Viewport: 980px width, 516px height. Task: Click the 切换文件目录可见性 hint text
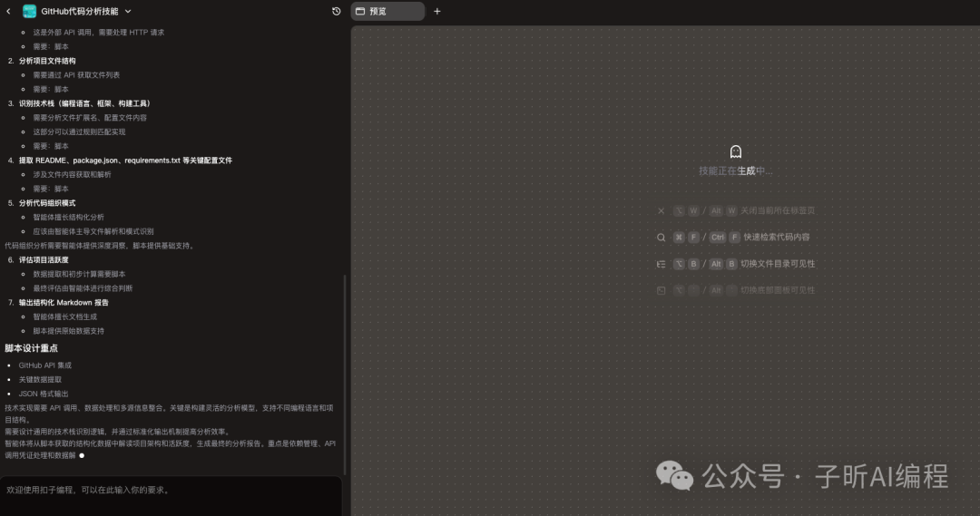[778, 264]
